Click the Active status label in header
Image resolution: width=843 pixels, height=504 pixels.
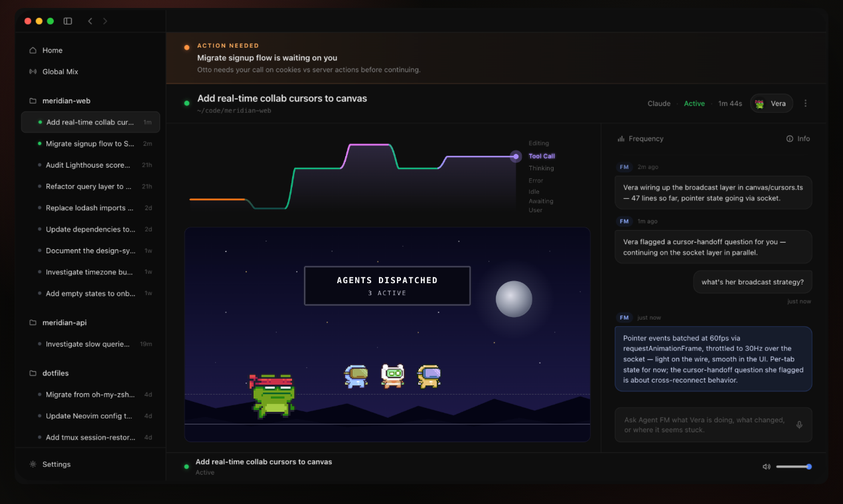[x=694, y=103]
